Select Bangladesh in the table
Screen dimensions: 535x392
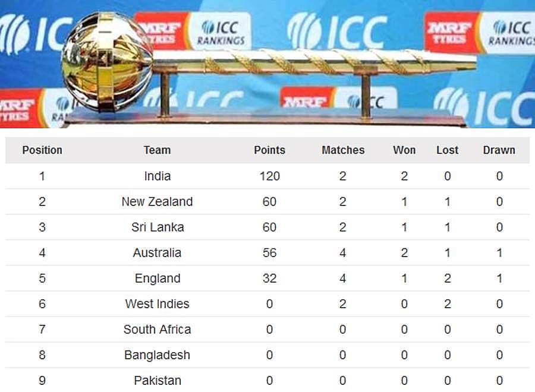point(158,355)
